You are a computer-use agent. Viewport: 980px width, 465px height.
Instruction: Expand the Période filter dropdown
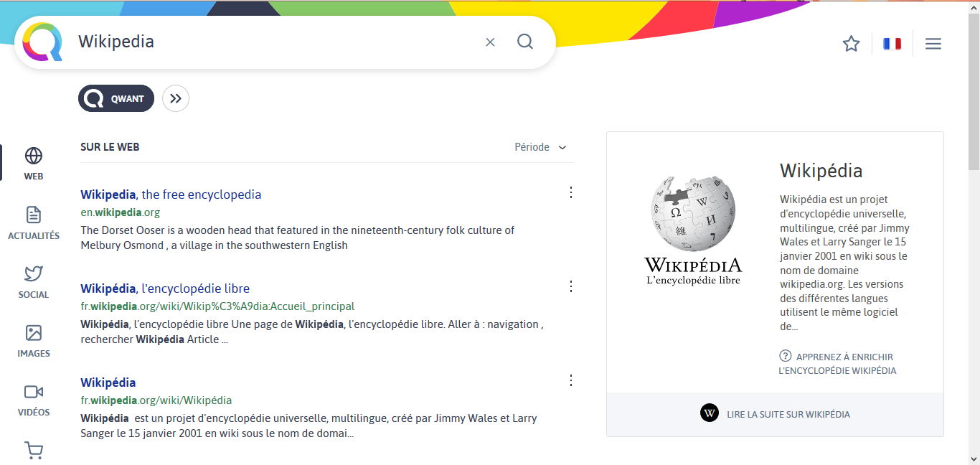[540, 147]
